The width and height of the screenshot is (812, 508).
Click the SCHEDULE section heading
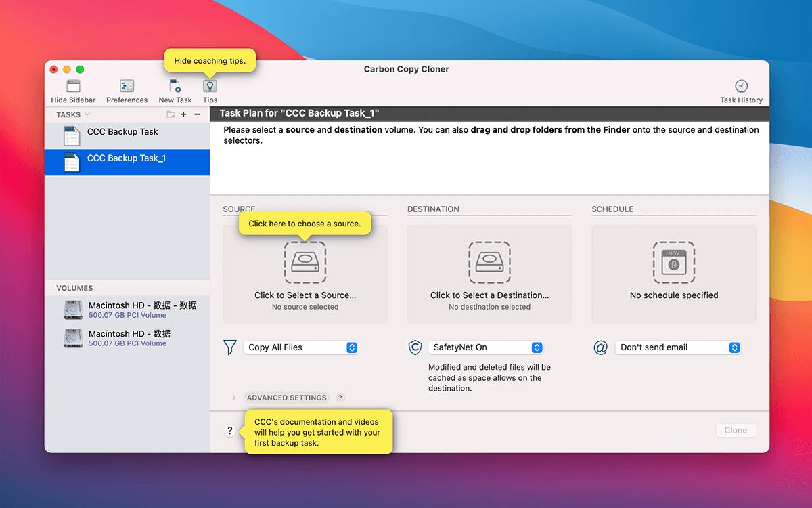pos(612,209)
